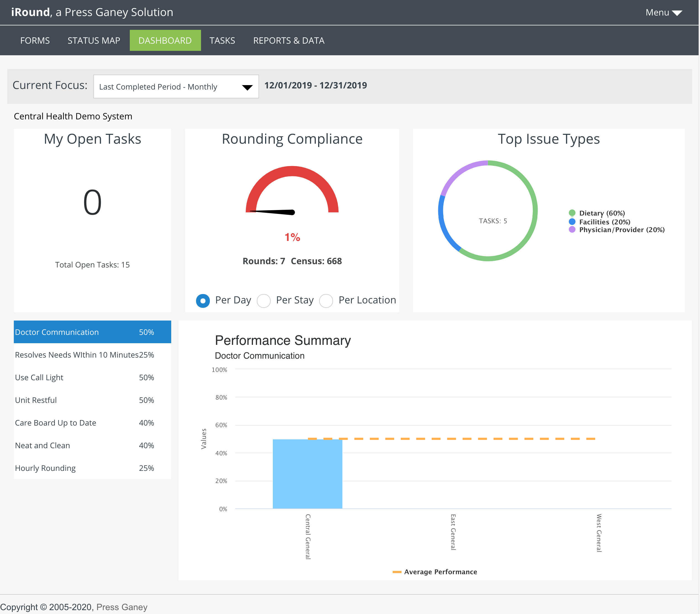Screen dimensions: 700x614
Task: Click the Central General blue bar
Action: [x=308, y=474]
